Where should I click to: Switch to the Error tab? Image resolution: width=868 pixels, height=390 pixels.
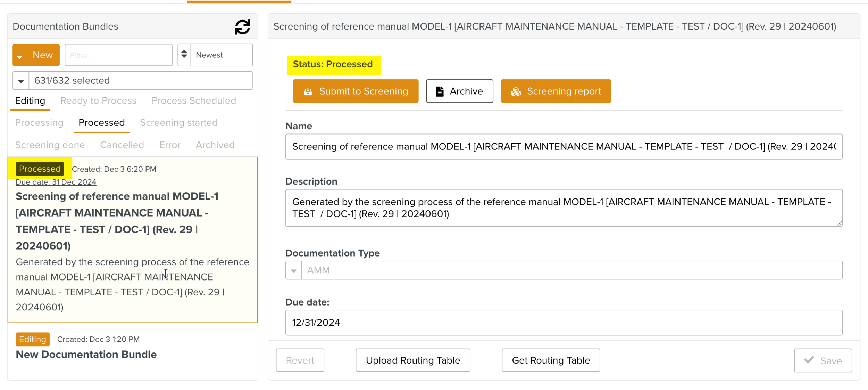coord(170,145)
